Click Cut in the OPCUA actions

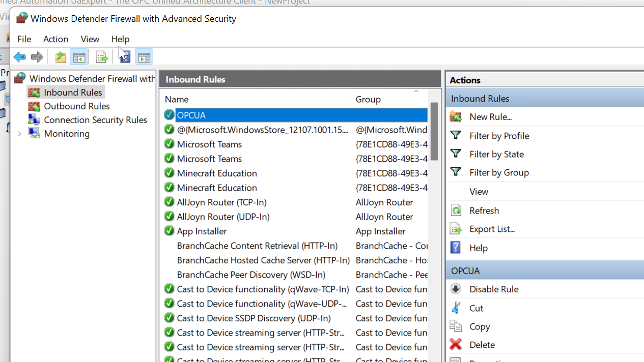(476, 308)
